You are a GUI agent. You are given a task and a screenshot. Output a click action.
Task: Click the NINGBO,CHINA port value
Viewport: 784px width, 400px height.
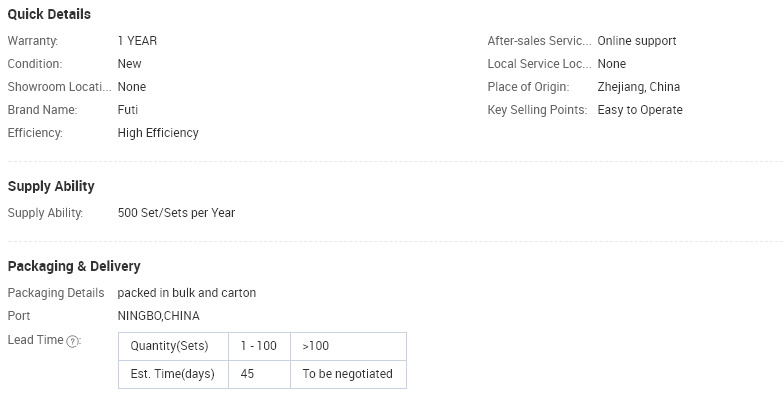(x=158, y=316)
